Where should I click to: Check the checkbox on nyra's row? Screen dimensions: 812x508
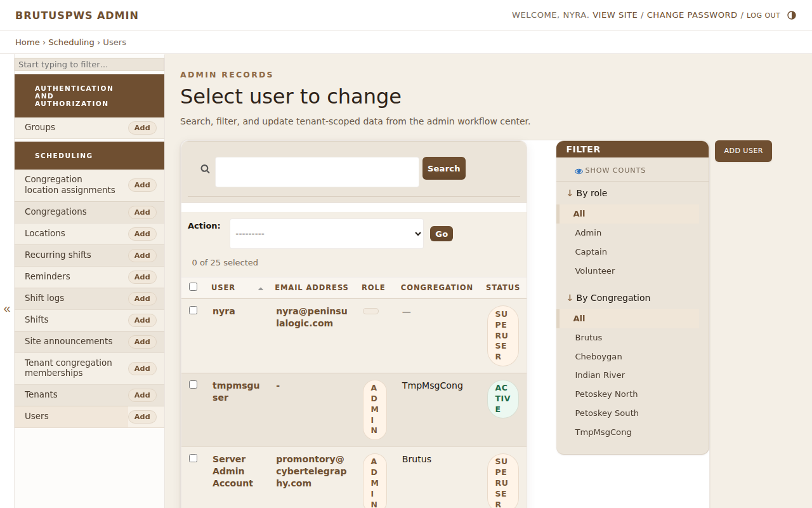(x=193, y=310)
